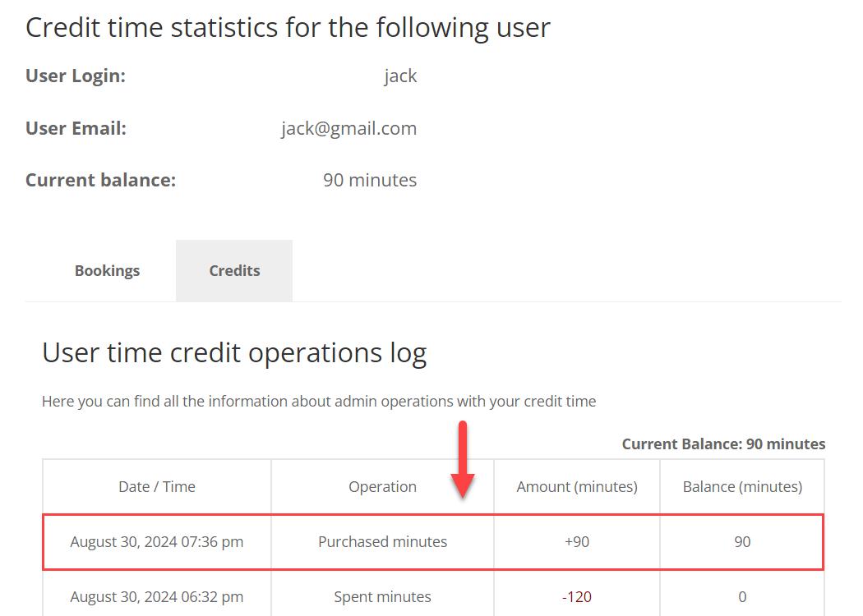Click the 'Purchased minutes' operation cell
The height and width of the screenshot is (616, 863).
coord(382,542)
